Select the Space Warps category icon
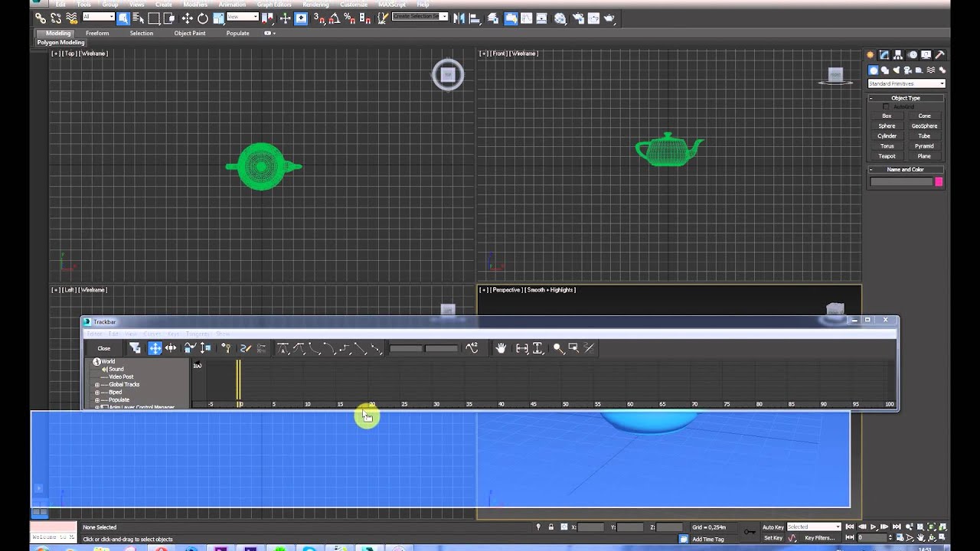980x551 pixels. [x=931, y=70]
